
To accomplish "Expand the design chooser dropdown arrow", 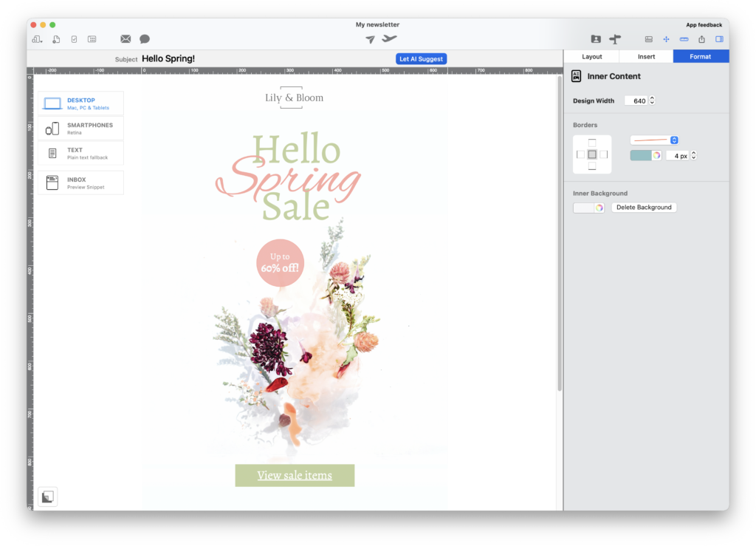I will [42, 41].
